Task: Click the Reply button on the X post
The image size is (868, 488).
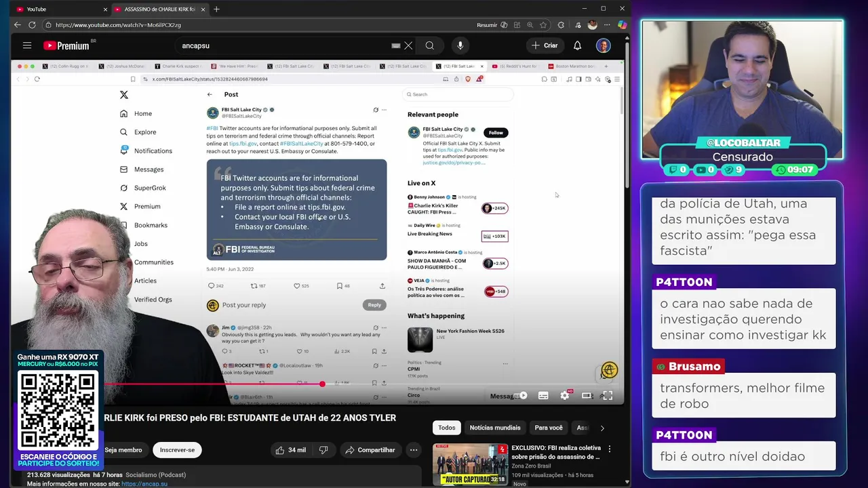Action: [x=374, y=305]
